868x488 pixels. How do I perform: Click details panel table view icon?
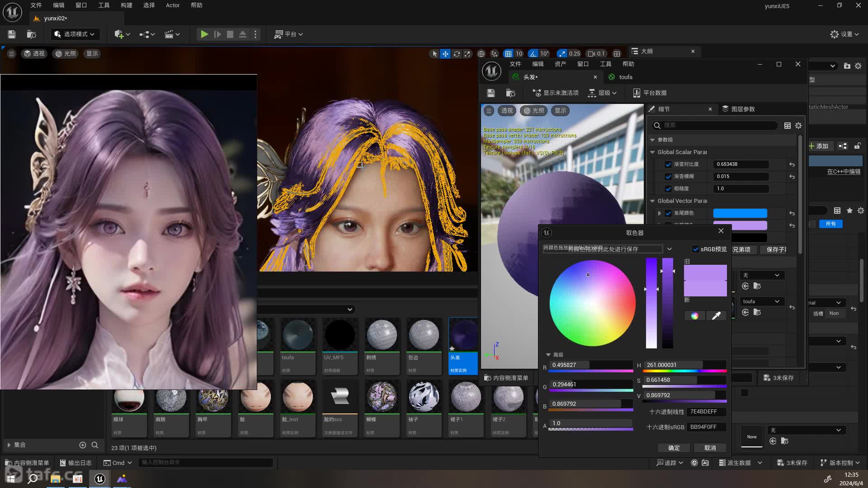pyautogui.click(x=787, y=126)
